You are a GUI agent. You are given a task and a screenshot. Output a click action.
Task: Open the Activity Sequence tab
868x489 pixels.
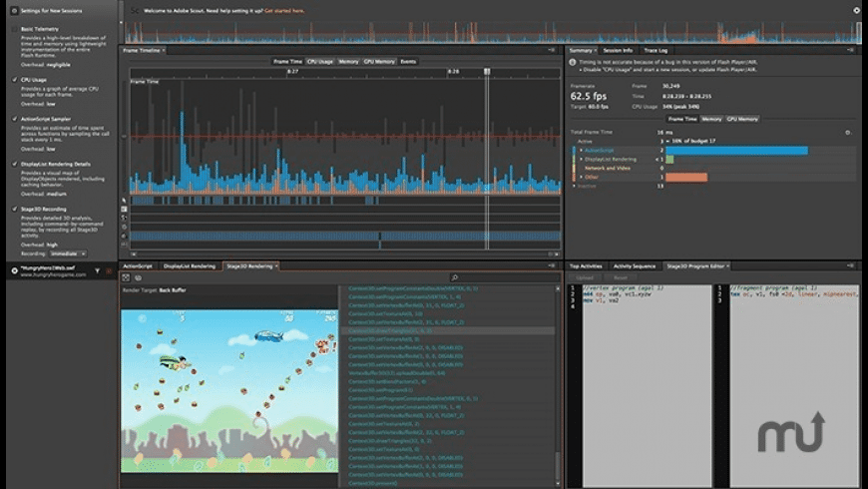click(635, 266)
